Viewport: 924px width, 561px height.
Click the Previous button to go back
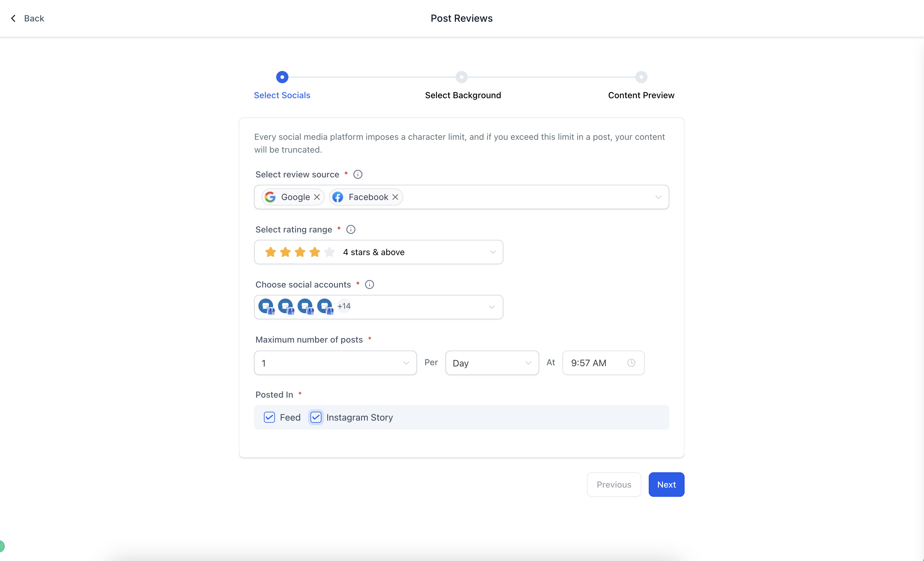(614, 485)
